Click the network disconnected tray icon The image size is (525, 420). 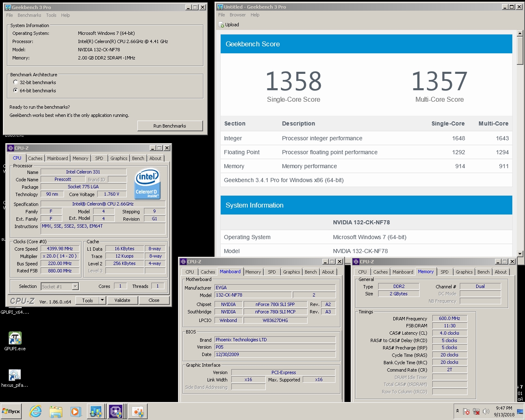click(x=476, y=411)
